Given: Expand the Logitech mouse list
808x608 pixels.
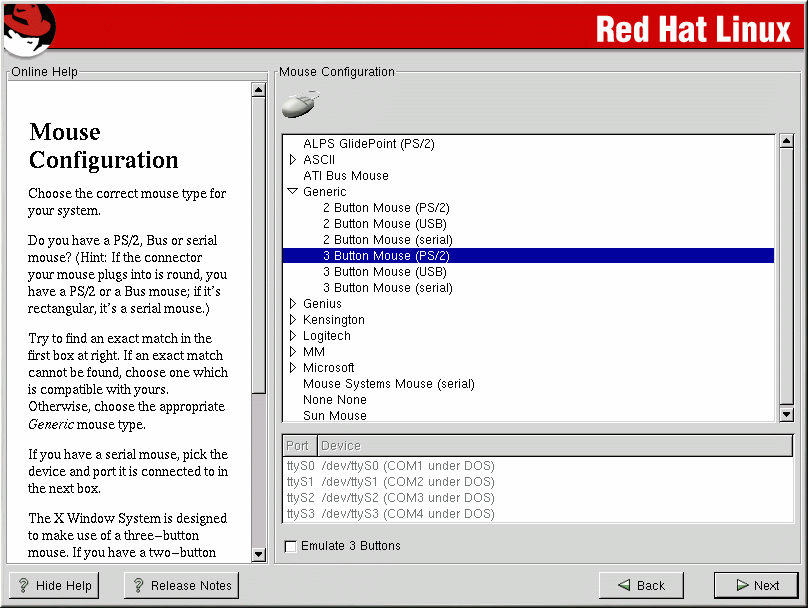Looking at the screenshot, I should coord(292,336).
